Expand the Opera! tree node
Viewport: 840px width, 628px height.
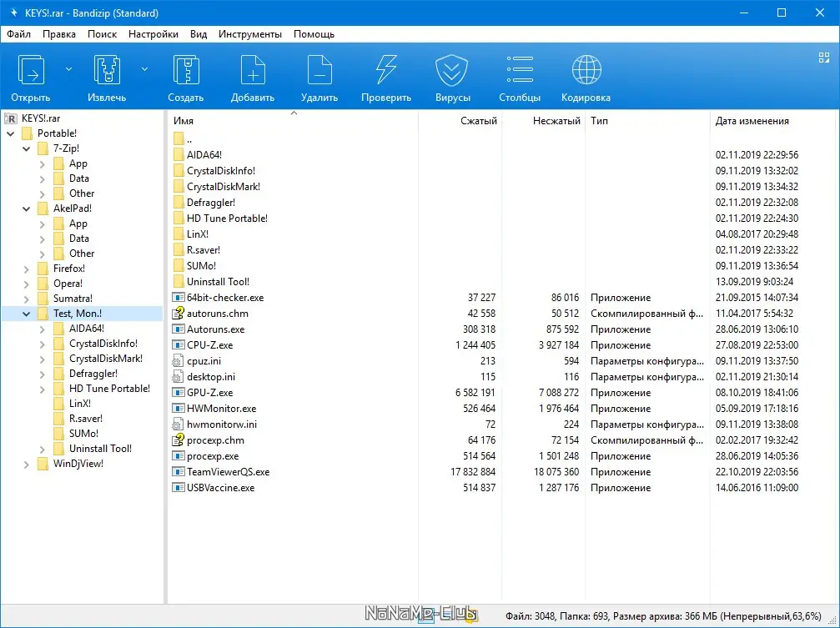26,284
